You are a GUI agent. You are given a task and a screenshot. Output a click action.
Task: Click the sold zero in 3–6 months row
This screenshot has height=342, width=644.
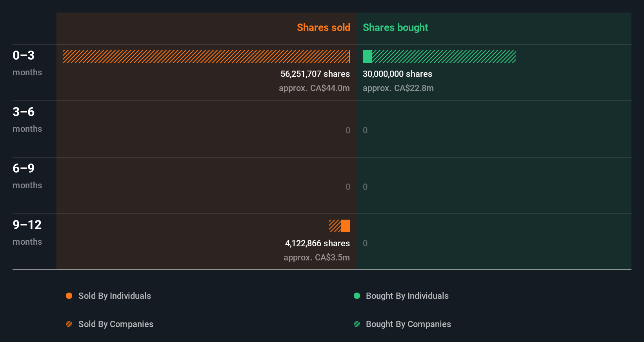pyautogui.click(x=348, y=131)
